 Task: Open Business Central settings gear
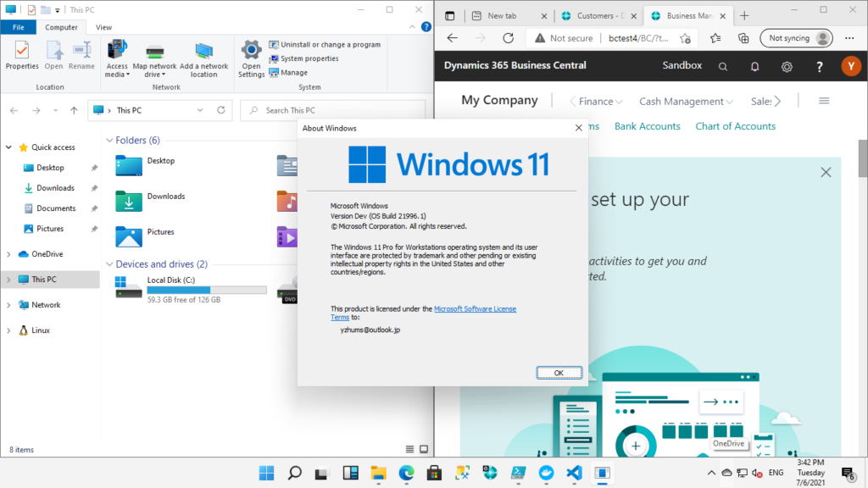(x=787, y=65)
